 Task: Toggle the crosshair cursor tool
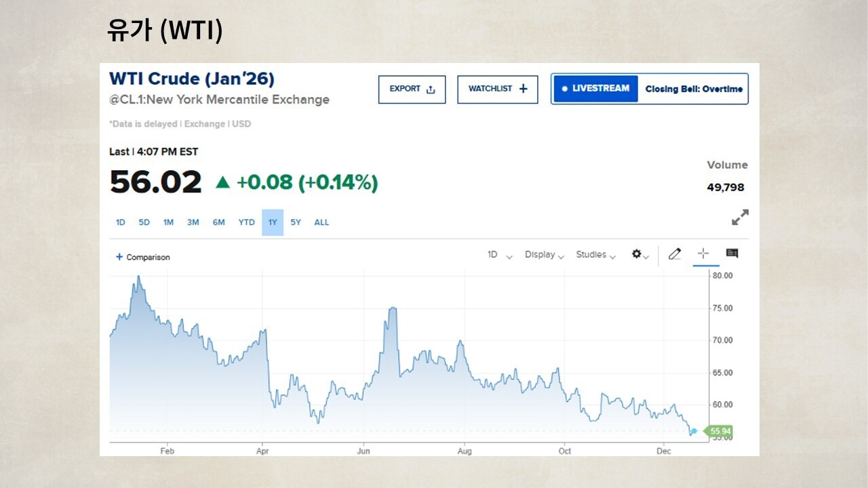click(703, 253)
